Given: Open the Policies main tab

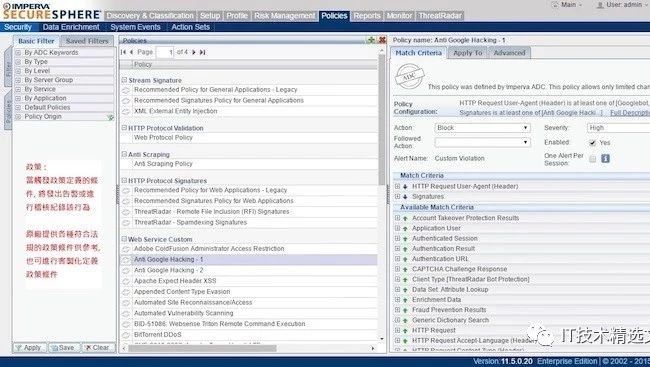Looking at the screenshot, I should [334, 16].
